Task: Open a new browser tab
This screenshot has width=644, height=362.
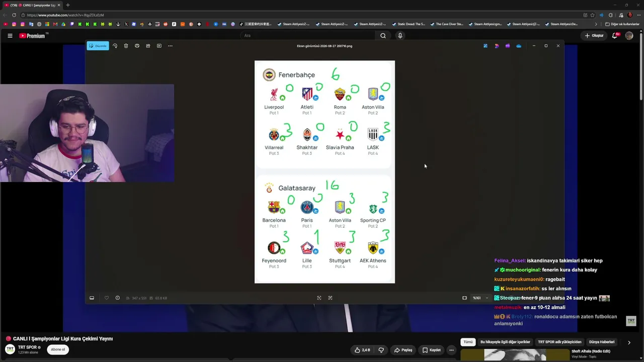Action: (68, 5)
